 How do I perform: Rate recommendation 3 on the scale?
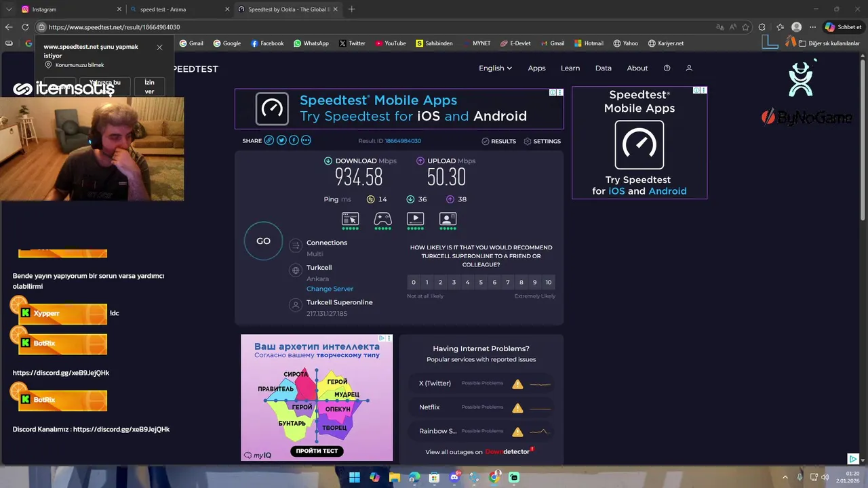tap(454, 282)
